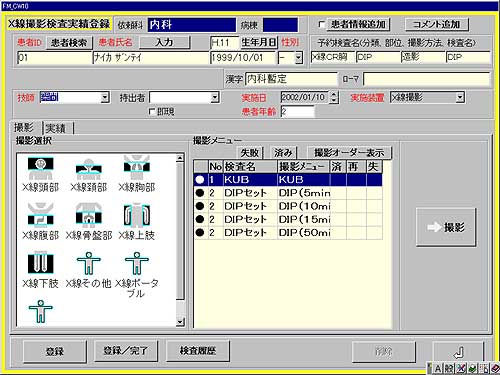Viewport: 500px width, 375px height.
Task: Click the IME 般 conversion mode icon
Action: 449,368
